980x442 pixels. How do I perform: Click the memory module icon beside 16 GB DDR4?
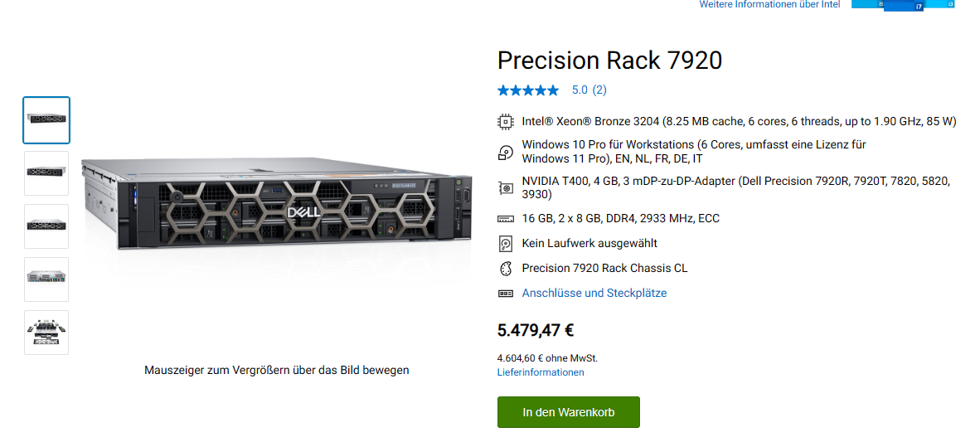(505, 219)
